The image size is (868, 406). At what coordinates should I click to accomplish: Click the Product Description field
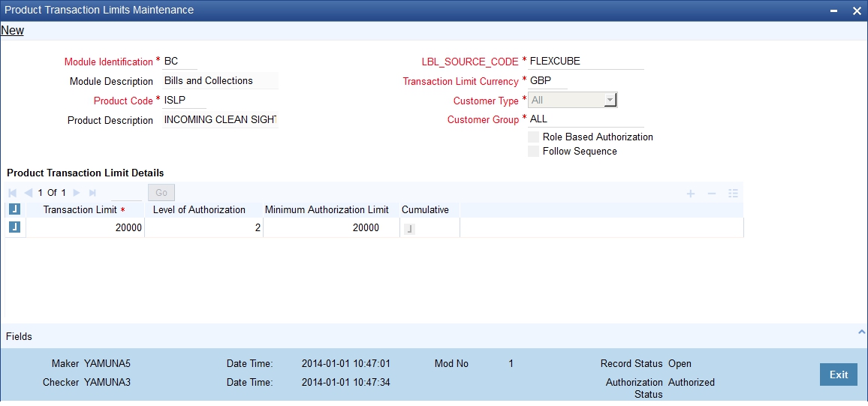(x=220, y=120)
